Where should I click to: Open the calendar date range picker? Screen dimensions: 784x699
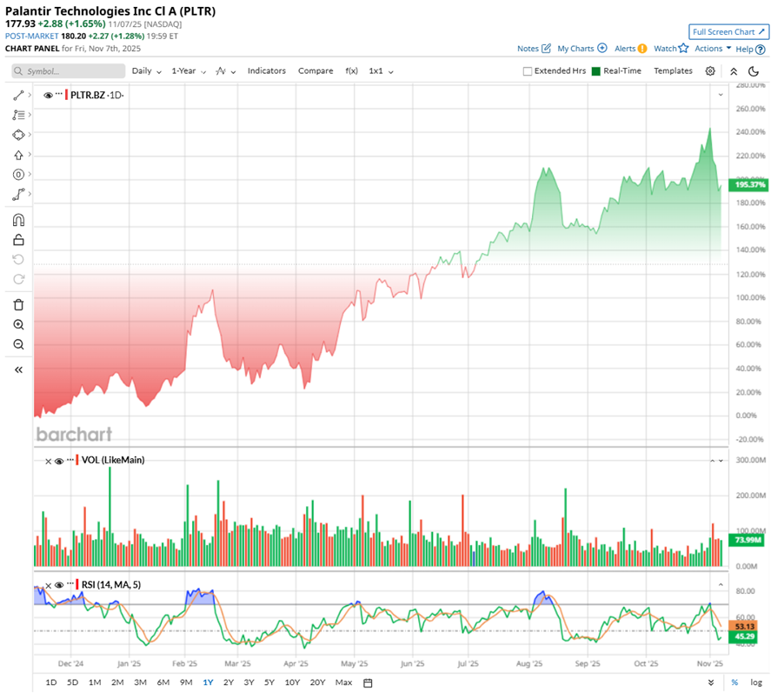368,683
